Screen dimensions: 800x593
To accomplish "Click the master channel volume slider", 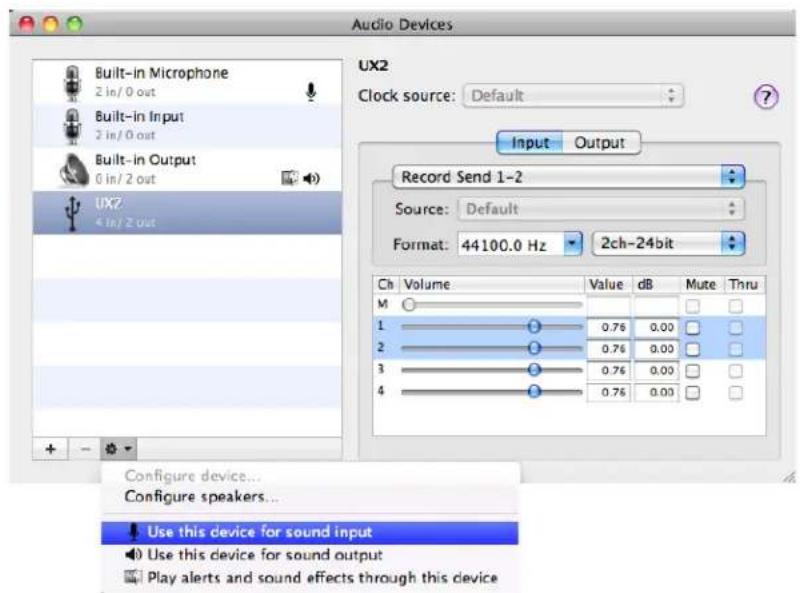I will 492,305.
